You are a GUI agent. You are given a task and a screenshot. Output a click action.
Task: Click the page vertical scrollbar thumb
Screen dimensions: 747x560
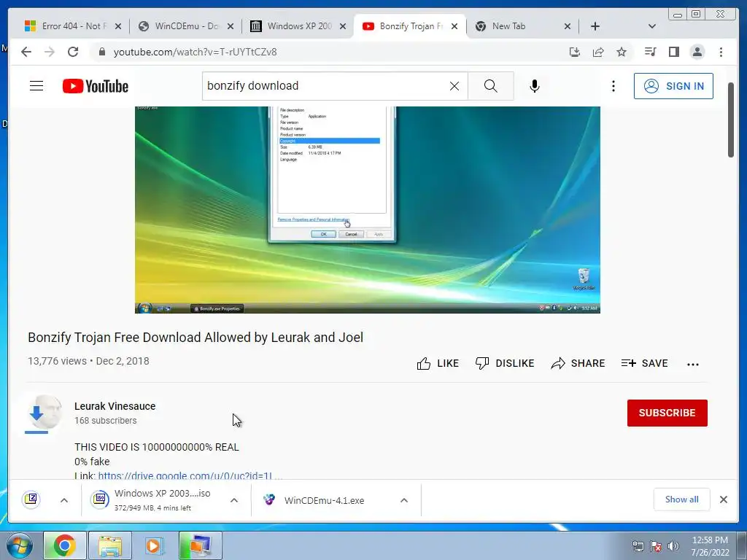click(731, 120)
